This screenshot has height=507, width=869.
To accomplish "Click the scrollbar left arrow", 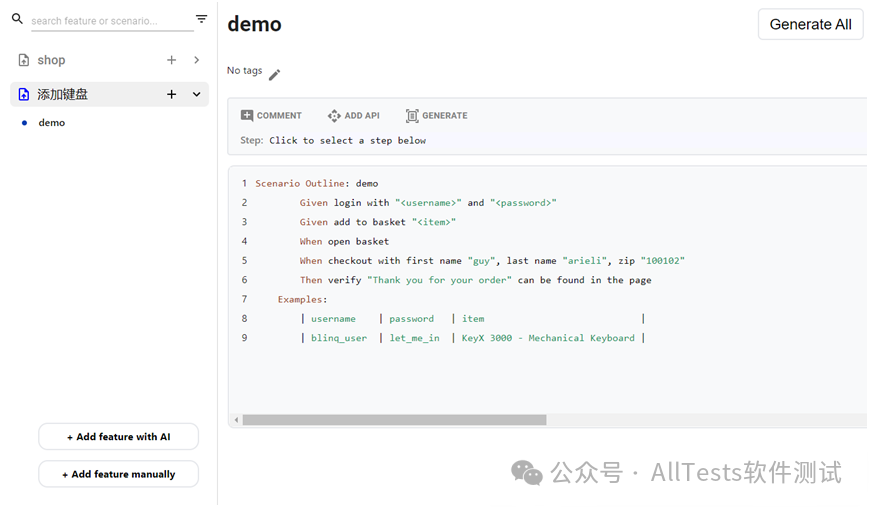I will pyautogui.click(x=236, y=420).
